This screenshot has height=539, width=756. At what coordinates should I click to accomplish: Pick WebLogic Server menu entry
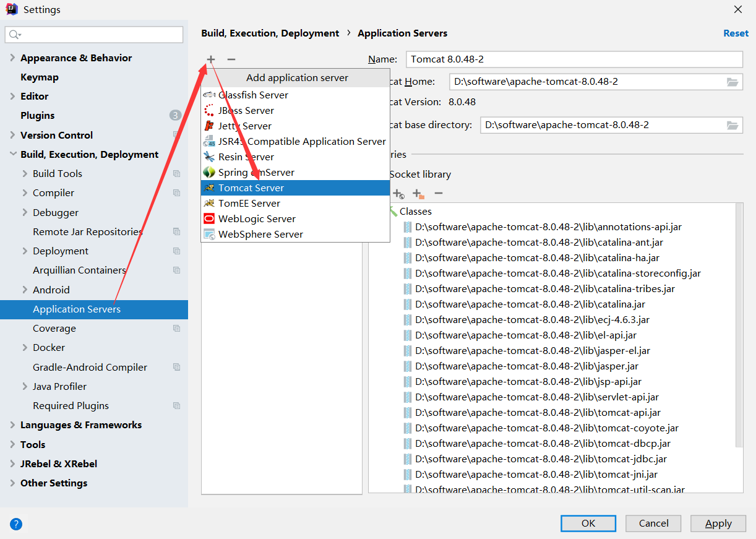pyautogui.click(x=296, y=218)
